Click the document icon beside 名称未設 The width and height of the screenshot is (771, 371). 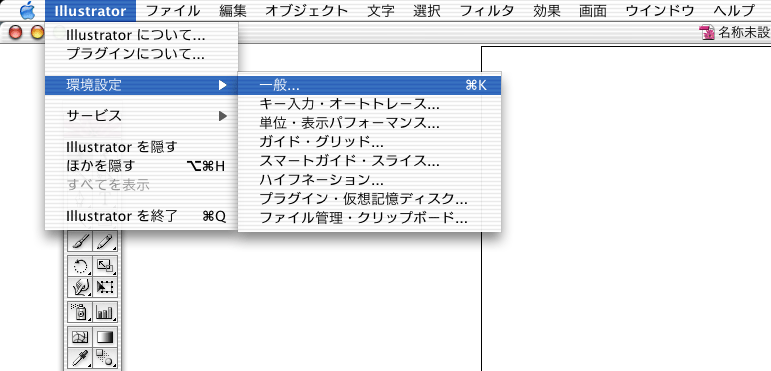click(707, 33)
